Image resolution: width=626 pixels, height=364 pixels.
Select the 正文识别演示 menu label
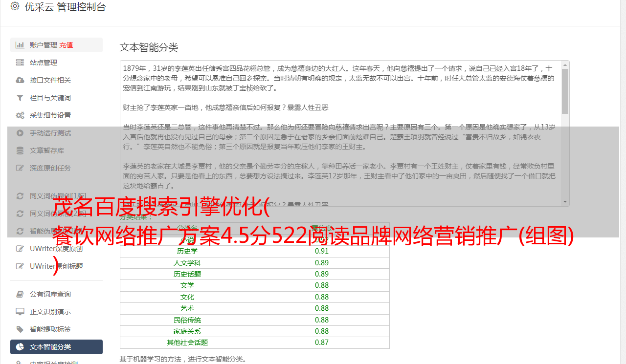click(x=50, y=312)
